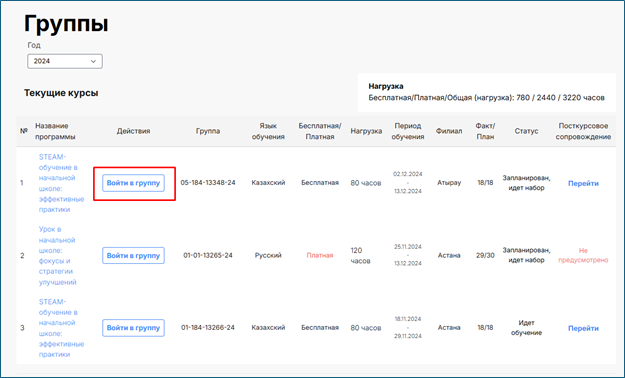Image resolution: width=625 pixels, height=378 pixels.
Task: Click the 'Название программы' column header
Action: [55, 131]
